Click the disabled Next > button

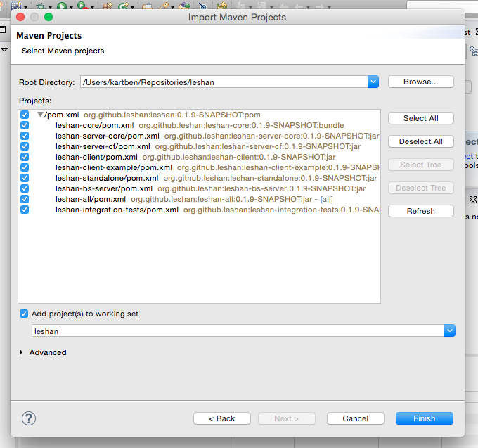click(287, 418)
